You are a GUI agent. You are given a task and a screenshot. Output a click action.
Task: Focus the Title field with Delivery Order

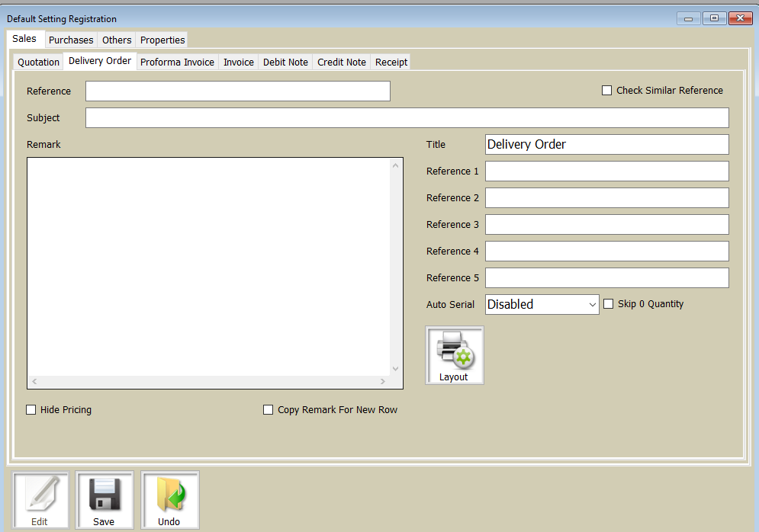pos(607,145)
